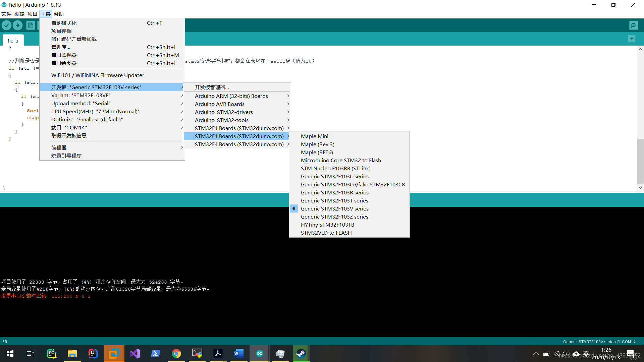Click editor scrollbar up arrow
644x362 pixels.
coord(640,49)
